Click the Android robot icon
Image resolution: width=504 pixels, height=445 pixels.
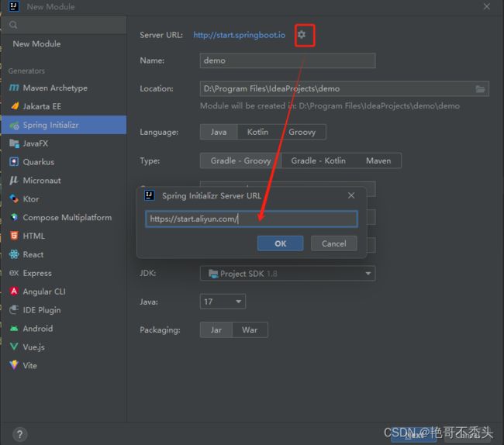(x=14, y=329)
